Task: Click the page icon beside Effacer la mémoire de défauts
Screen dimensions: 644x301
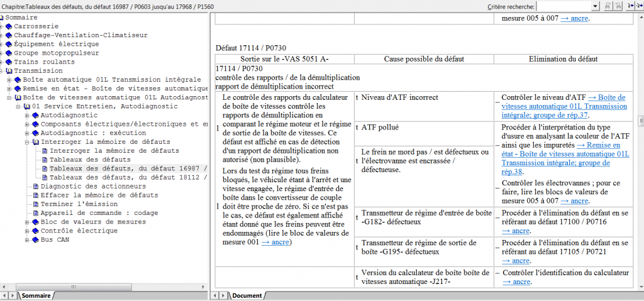Action: [35, 195]
